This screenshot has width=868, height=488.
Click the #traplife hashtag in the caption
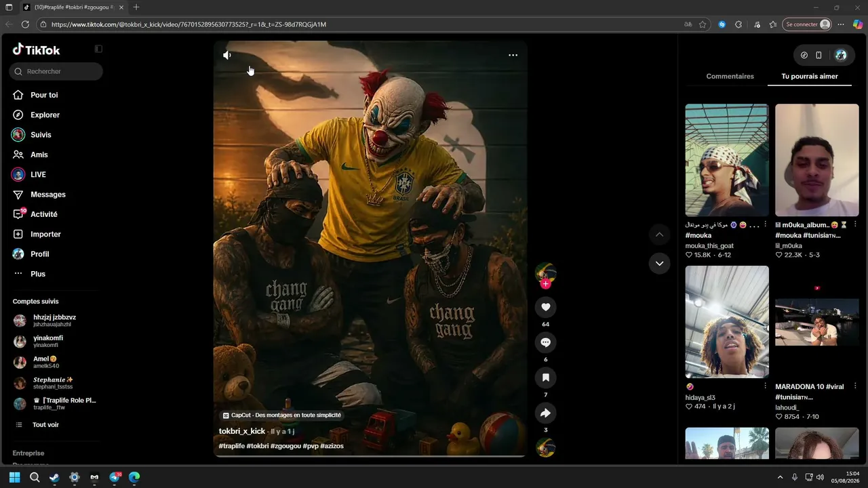[231, 446]
